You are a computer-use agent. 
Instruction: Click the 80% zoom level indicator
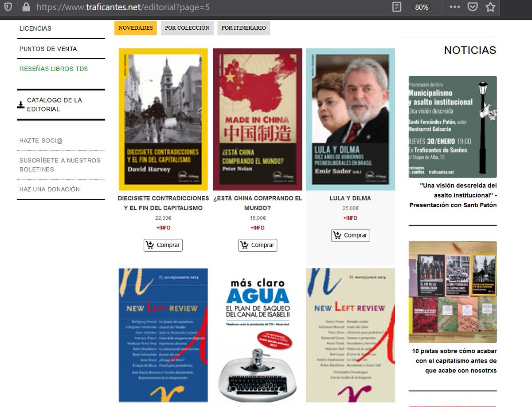[422, 7]
